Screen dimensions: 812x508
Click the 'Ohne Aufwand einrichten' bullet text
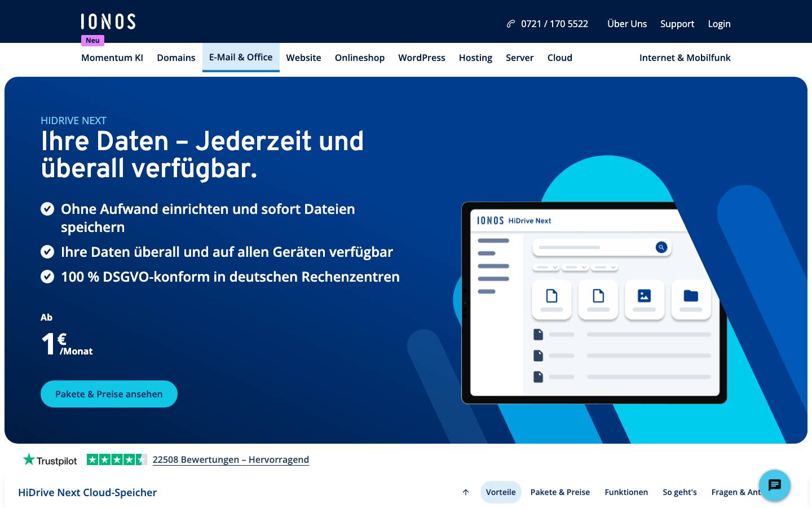[208, 218]
